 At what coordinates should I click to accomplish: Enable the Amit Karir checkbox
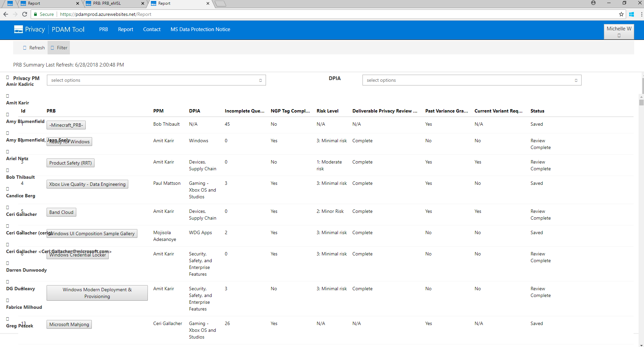pyautogui.click(x=7, y=96)
